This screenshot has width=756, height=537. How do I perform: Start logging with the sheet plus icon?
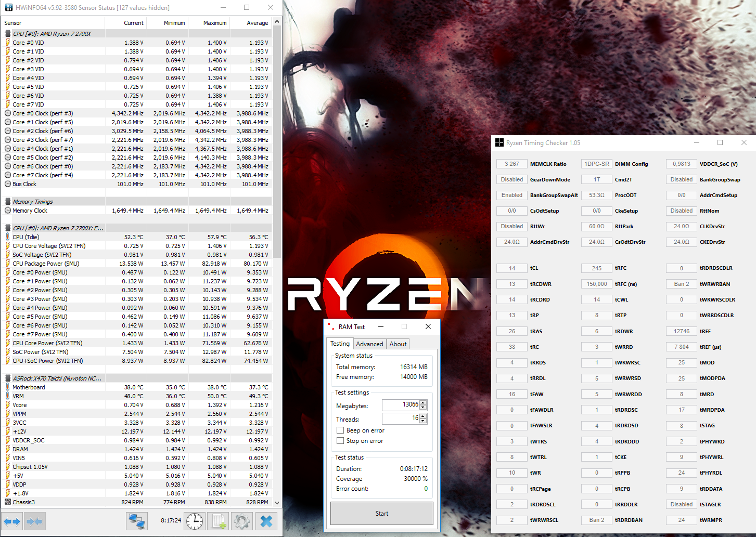coord(219,521)
